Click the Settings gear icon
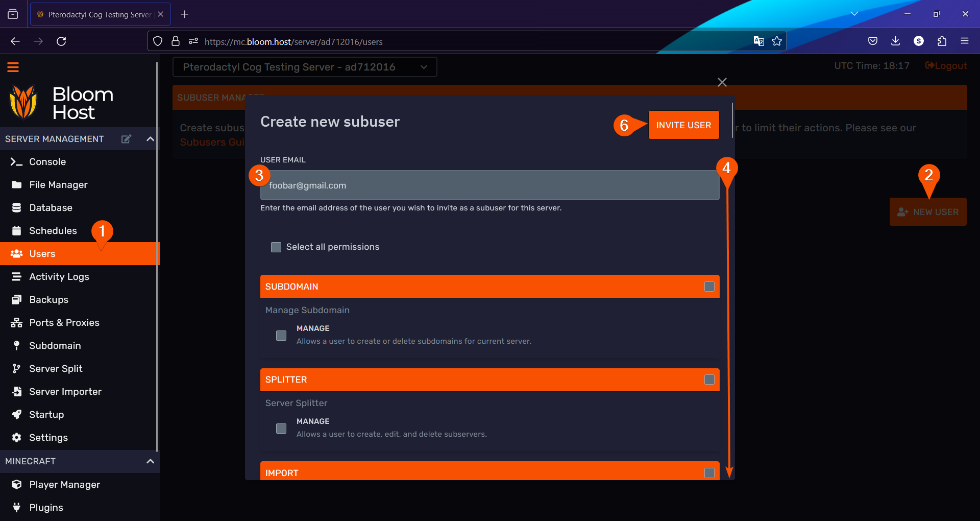Viewport: 980px width, 521px height. pyautogui.click(x=16, y=438)
